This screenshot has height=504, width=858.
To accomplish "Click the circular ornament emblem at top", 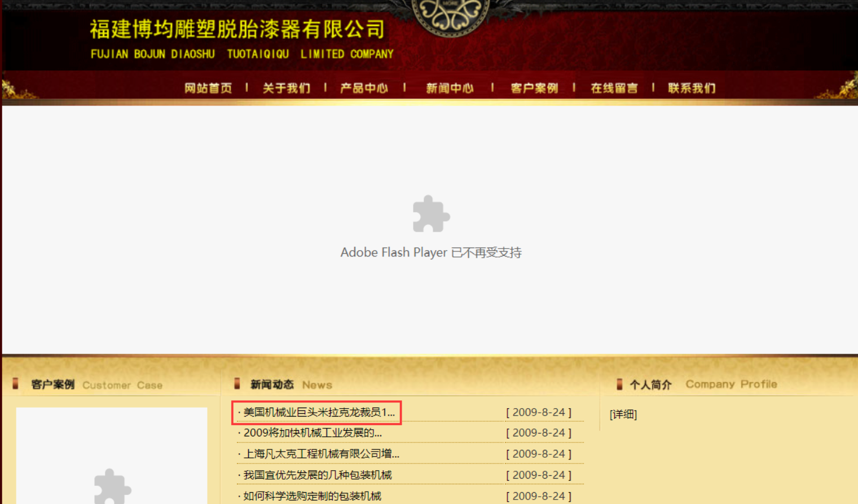I will (450, 17).
